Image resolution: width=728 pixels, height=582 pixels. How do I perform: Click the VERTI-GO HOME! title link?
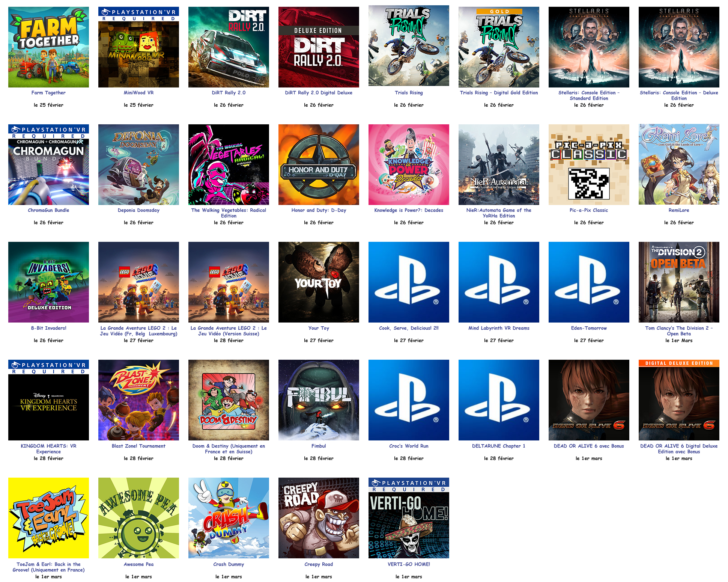click(x=409, y=564)
